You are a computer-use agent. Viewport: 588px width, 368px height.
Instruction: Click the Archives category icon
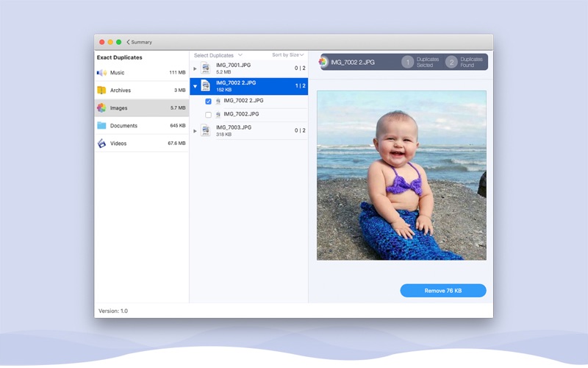pyautogui.click(x=101, y=91)
